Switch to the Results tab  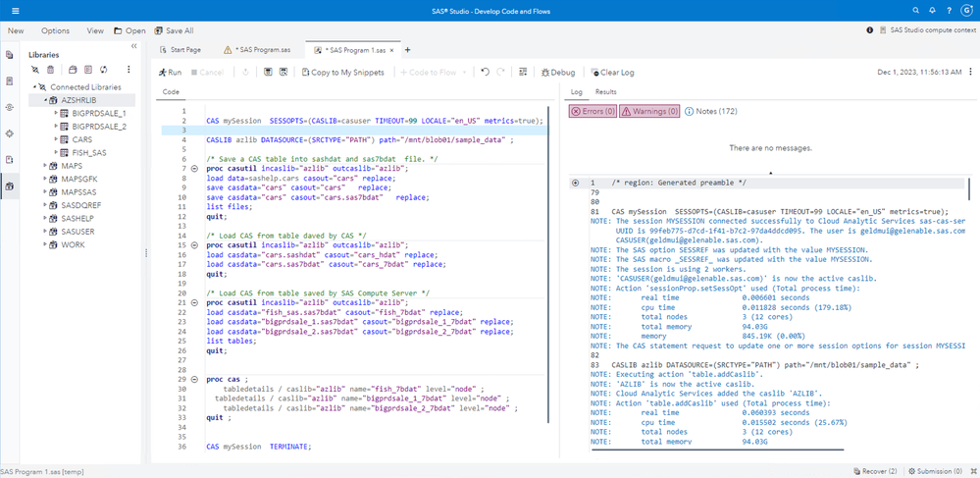(605, 91)
